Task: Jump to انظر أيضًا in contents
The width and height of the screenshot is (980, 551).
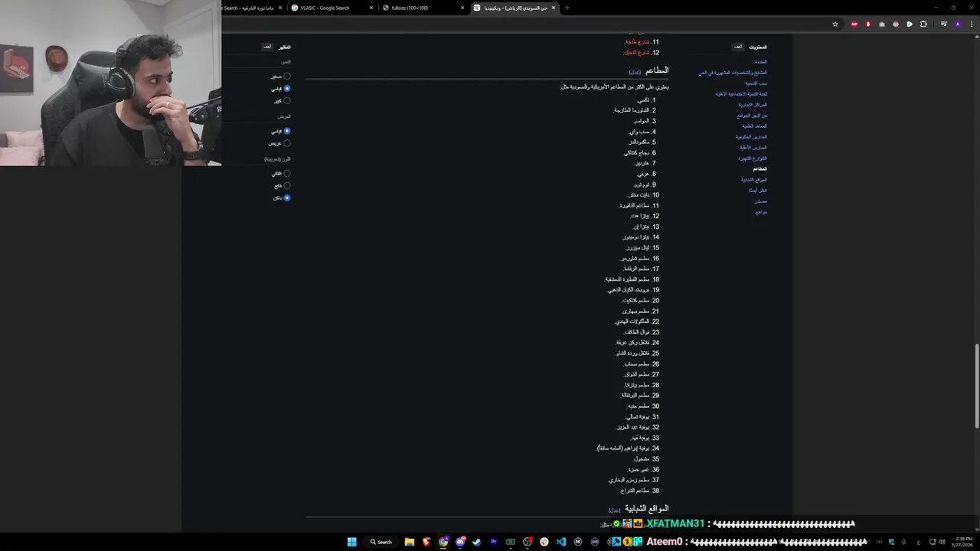Action: [x=758, y=191]
